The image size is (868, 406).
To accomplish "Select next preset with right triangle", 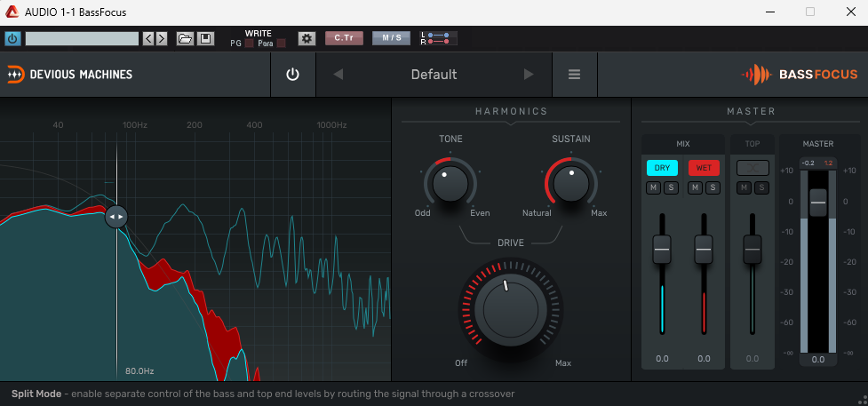I will point(529,75).
